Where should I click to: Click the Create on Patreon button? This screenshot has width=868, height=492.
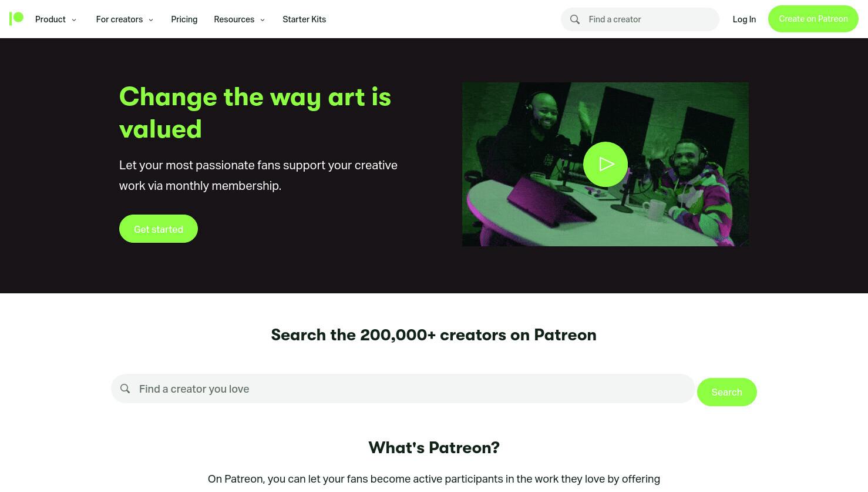pos(813,19)
